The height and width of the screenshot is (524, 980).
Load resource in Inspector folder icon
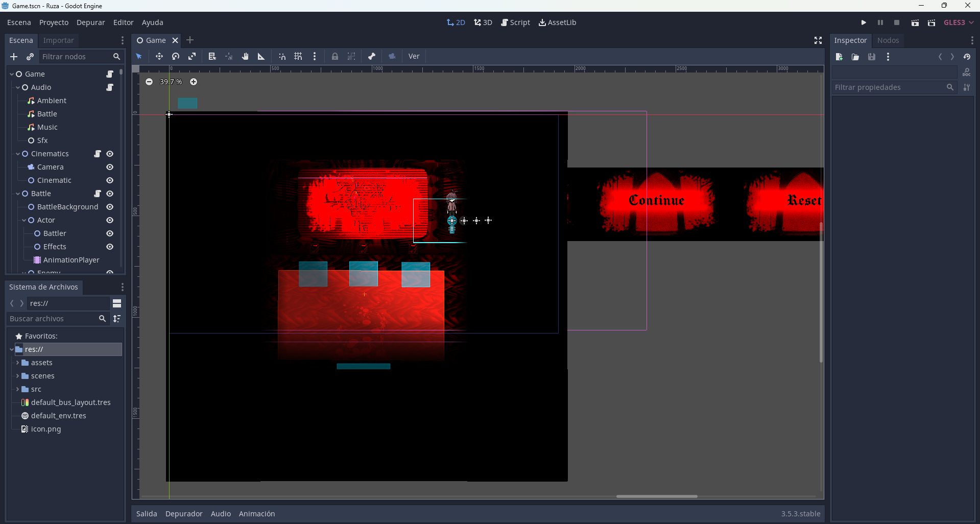(855, 57)
